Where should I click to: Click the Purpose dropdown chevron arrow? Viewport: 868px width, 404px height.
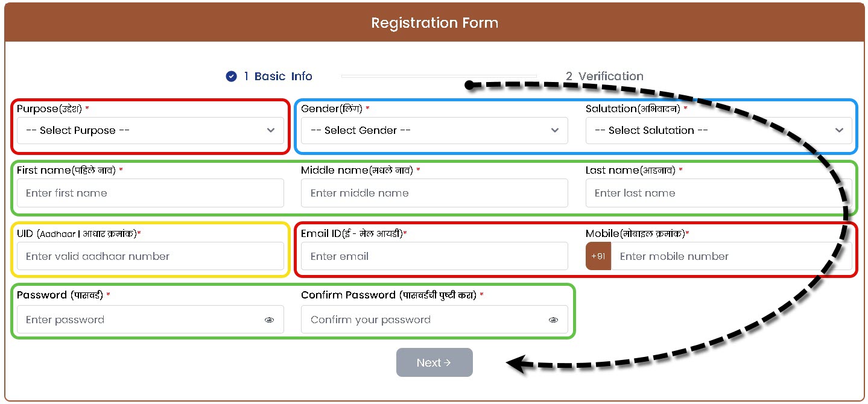click(271, 130)
